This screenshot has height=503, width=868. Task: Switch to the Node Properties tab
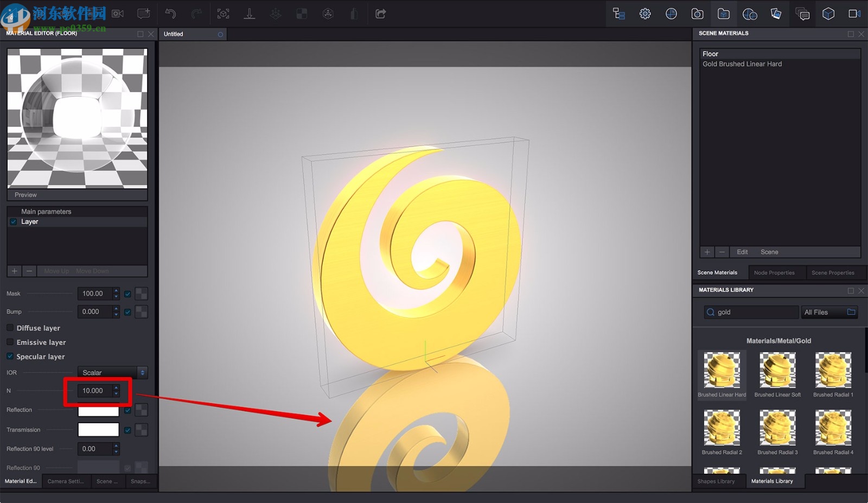(x=776, y=272)
